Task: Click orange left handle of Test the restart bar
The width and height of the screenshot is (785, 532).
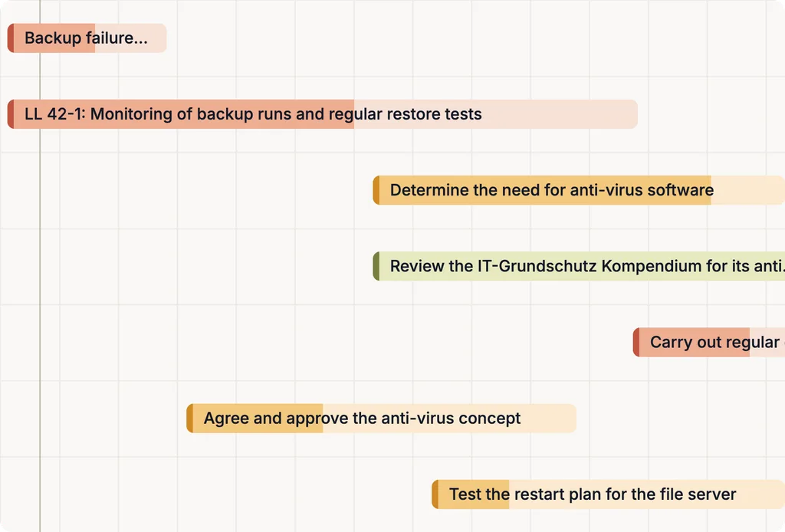Action: coord(435,494)
